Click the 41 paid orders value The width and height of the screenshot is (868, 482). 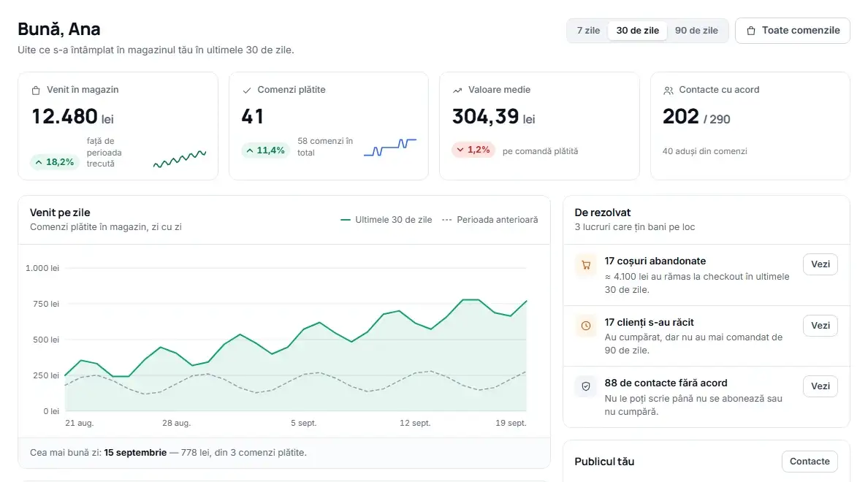tap(252, 117)
